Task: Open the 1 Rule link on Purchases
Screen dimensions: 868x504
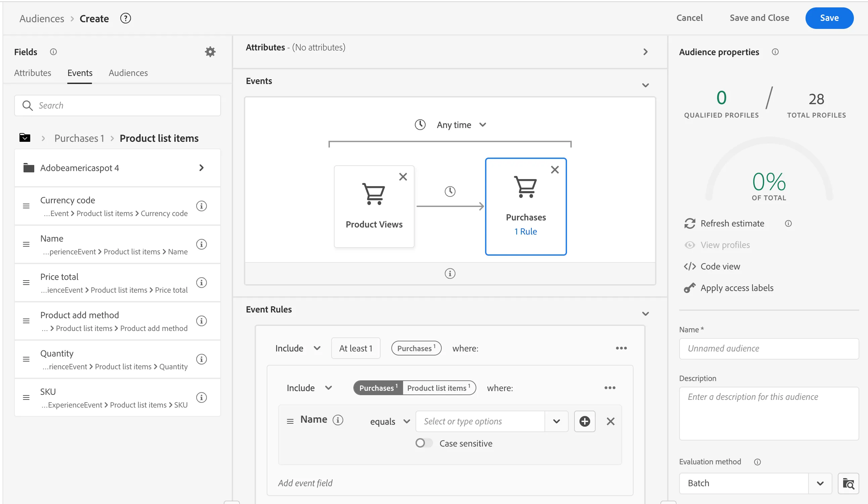Action: coord(526,232)
